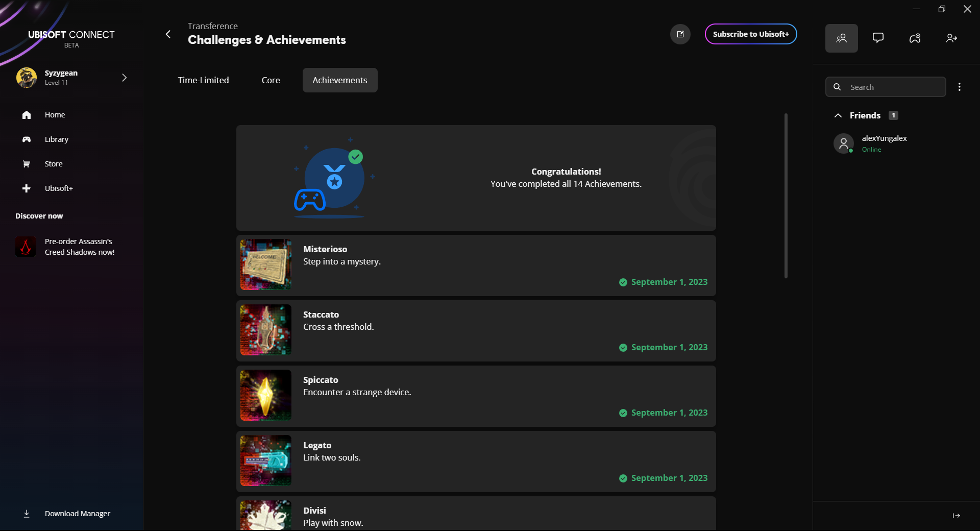Open the chat messages icon
This screenshot has width=980, height=531.
click(878, 38)
